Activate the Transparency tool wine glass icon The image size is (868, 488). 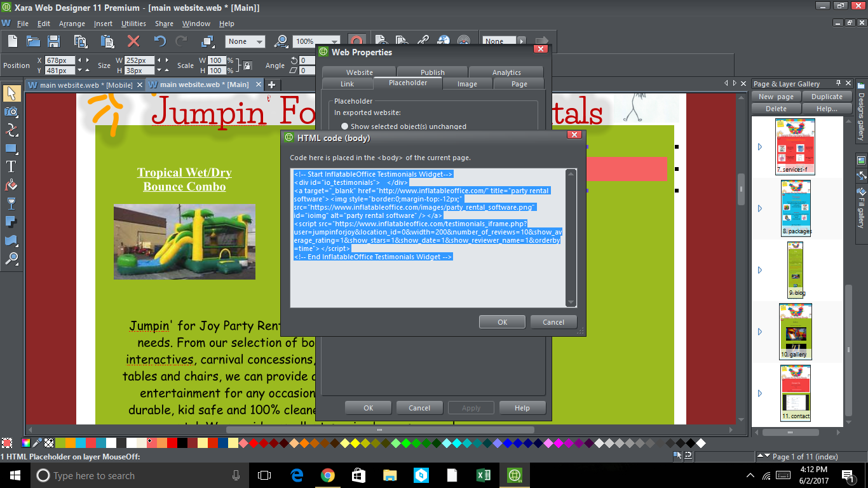[x=11, y=203]
